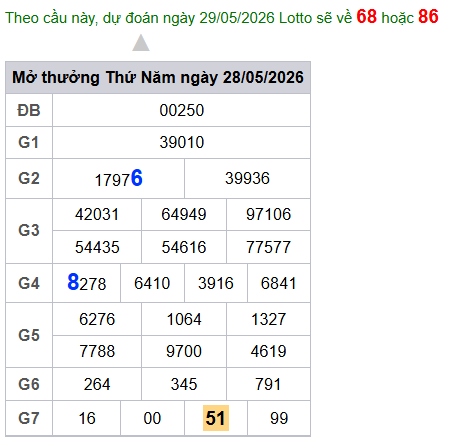Click G2 number 17976
Viewport: 451px width, 441px height.
tap(119, 178)
